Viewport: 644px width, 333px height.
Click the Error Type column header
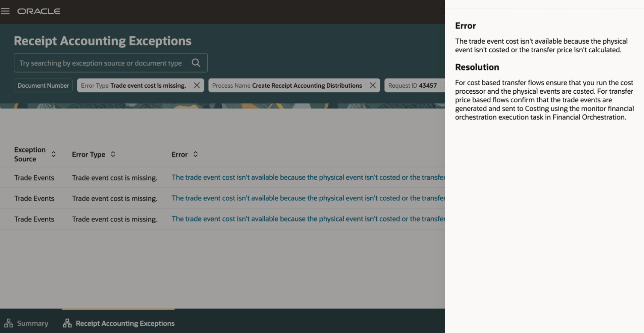(x=89, y=154)
